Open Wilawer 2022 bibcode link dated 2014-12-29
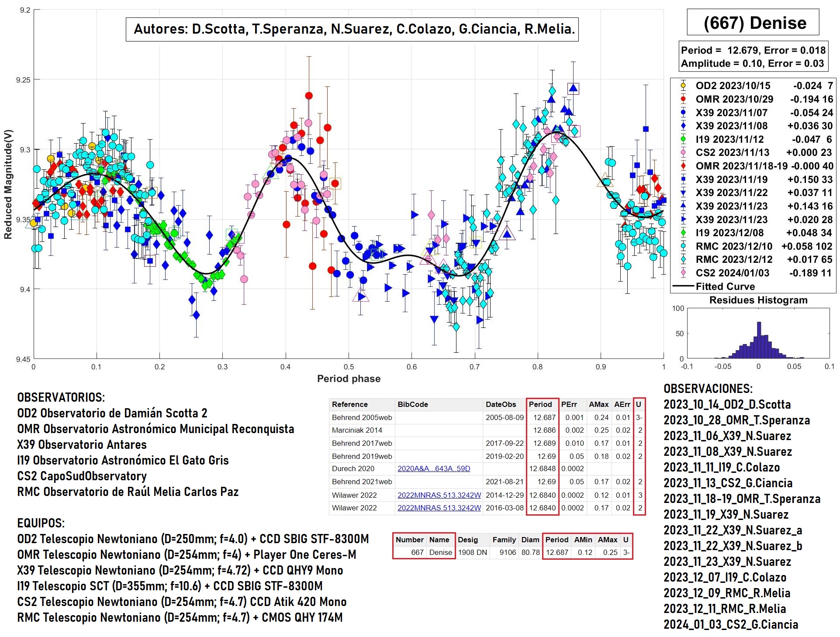Image resolution: width=840 pixels, height=637 pixels. point(439,495)
